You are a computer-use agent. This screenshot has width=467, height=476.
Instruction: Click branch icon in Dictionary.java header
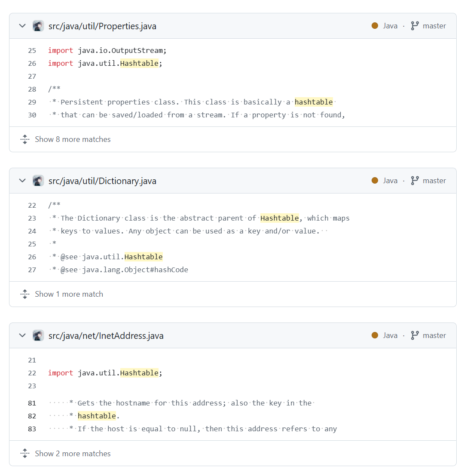415,181
